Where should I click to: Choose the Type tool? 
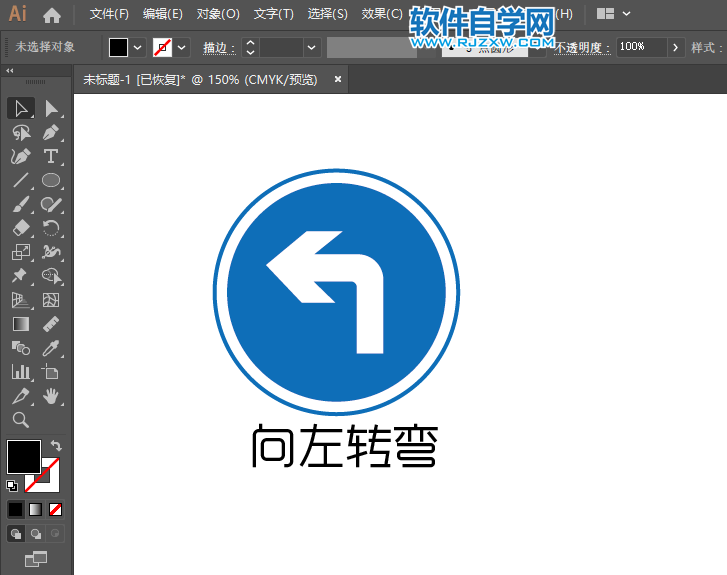(x=51, y=156)
